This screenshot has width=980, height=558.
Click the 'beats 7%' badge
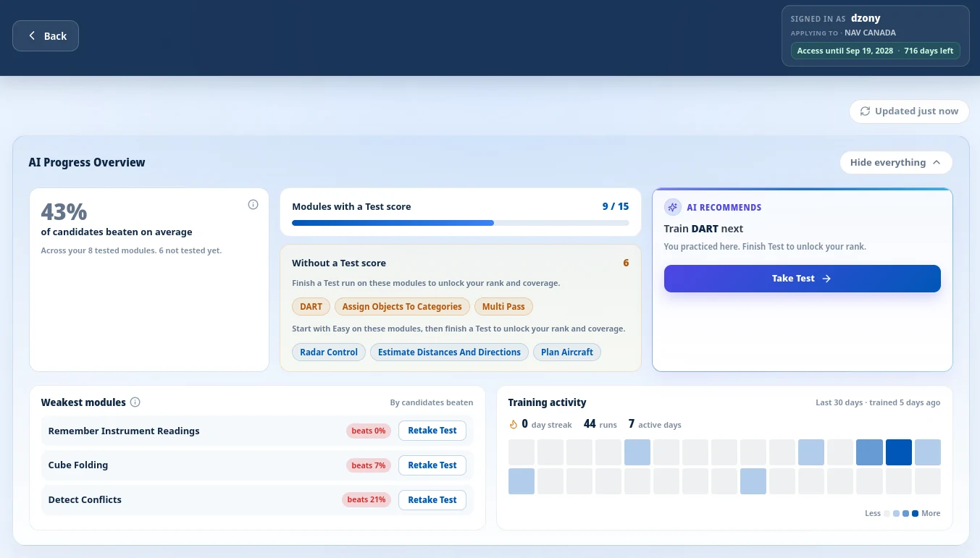click(x=369, y=465)
